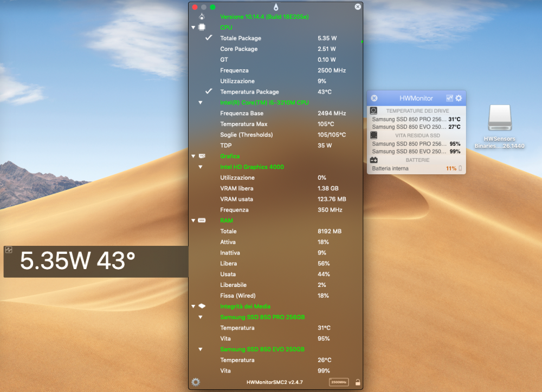Select the Soglie (Thresholds) row
542x392 pixels.
[275, 135]
